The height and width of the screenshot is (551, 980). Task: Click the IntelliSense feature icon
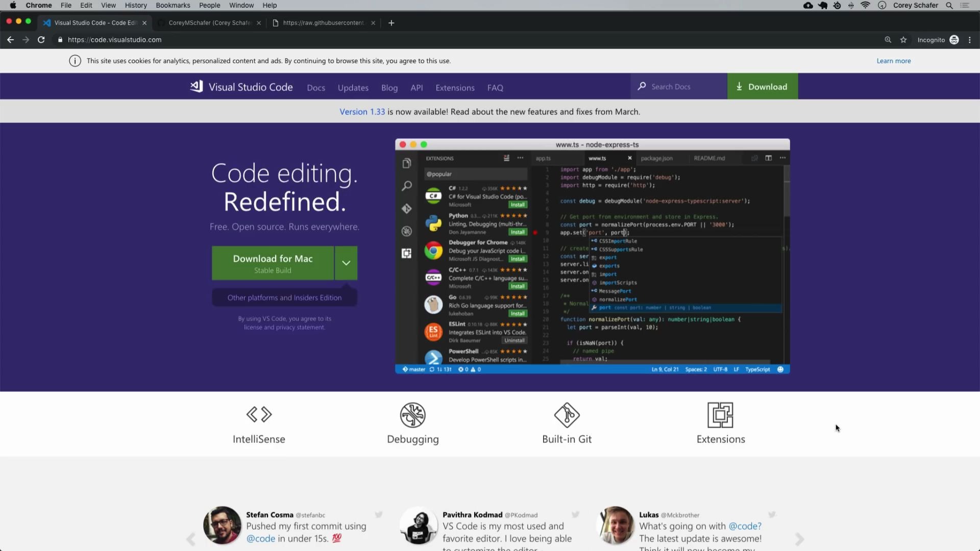pyautogui.click(x=259, y=414)
